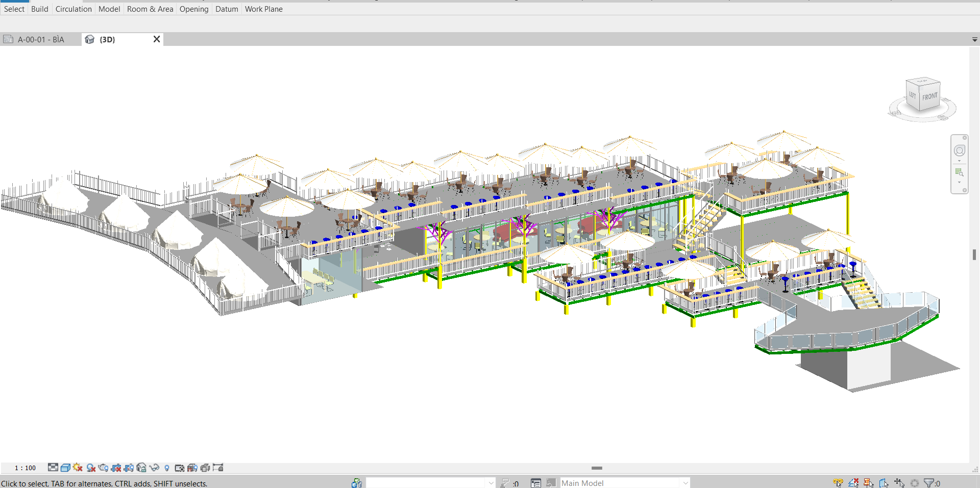Click the Worksets icon in status bar

coord(356,483)
